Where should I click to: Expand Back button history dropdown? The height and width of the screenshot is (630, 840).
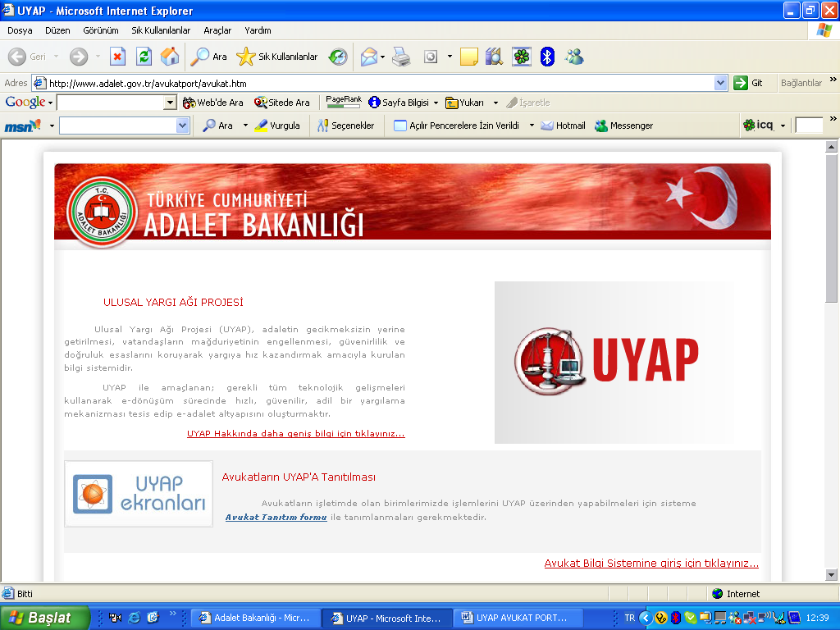coord(57,57)
